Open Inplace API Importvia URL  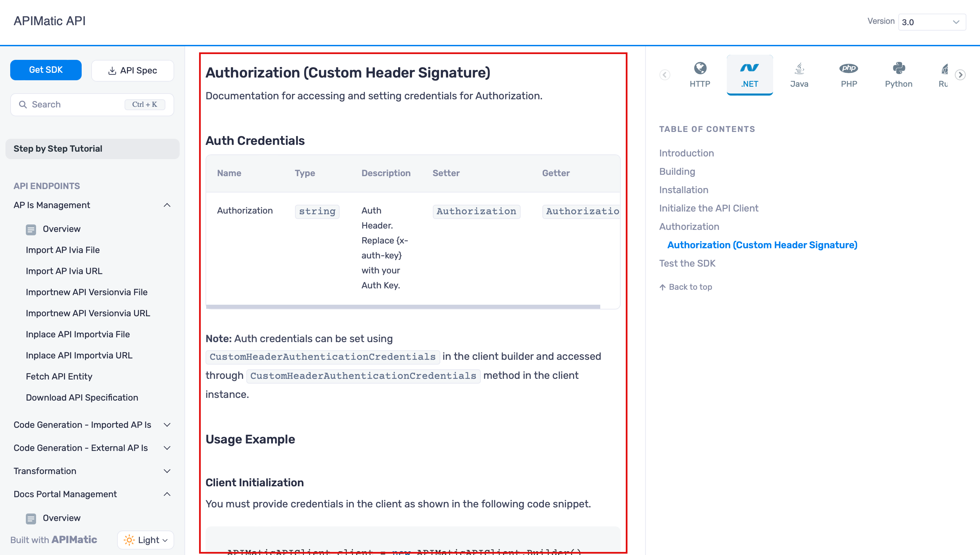point(79,355)
